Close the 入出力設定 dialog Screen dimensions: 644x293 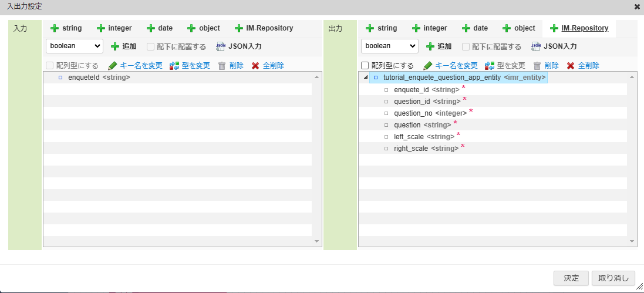(x=637, y=6)
